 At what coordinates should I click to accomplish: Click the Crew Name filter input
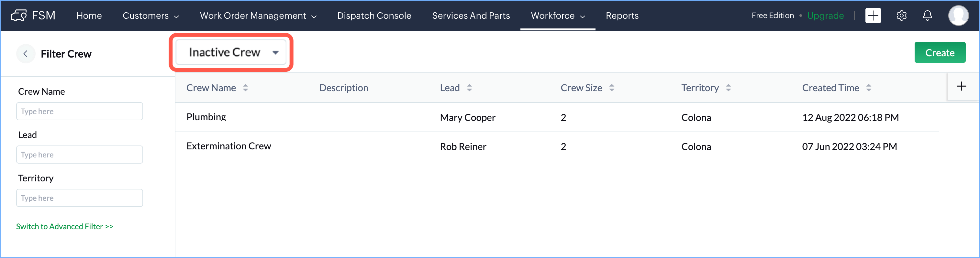[80, 111]
